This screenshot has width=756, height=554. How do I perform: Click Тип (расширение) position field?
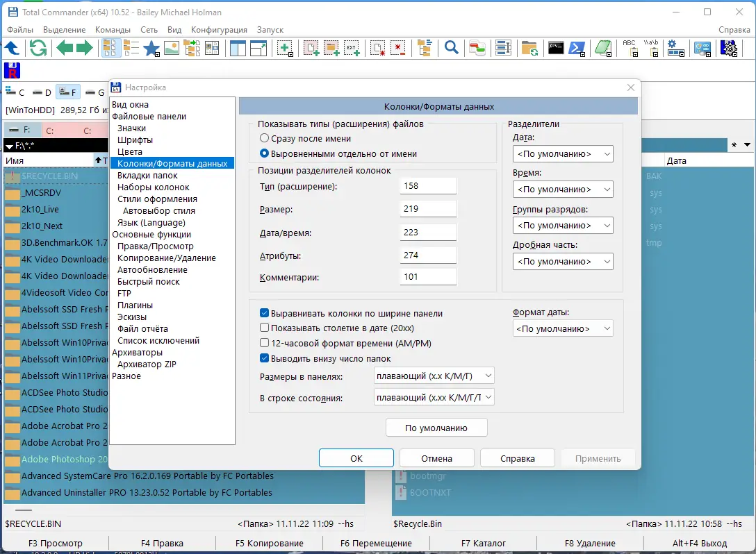[x=428, y=186]
